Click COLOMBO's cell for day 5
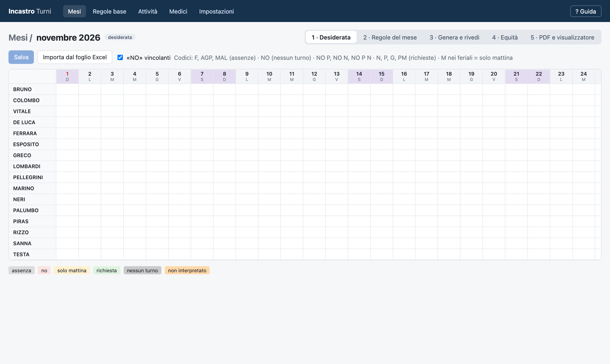The image size is (610, 364). 157,100
